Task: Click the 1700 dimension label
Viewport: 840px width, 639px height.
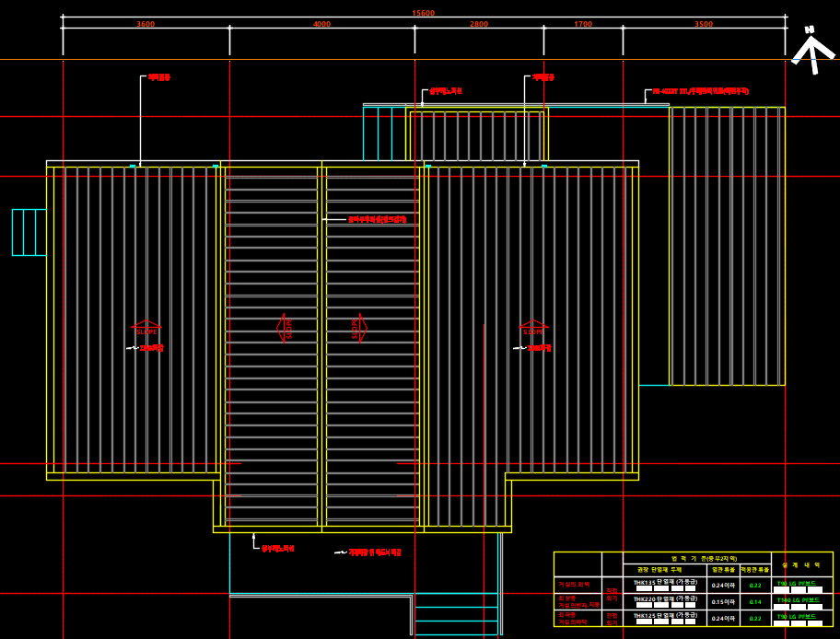Action: (x=583, y=25)
